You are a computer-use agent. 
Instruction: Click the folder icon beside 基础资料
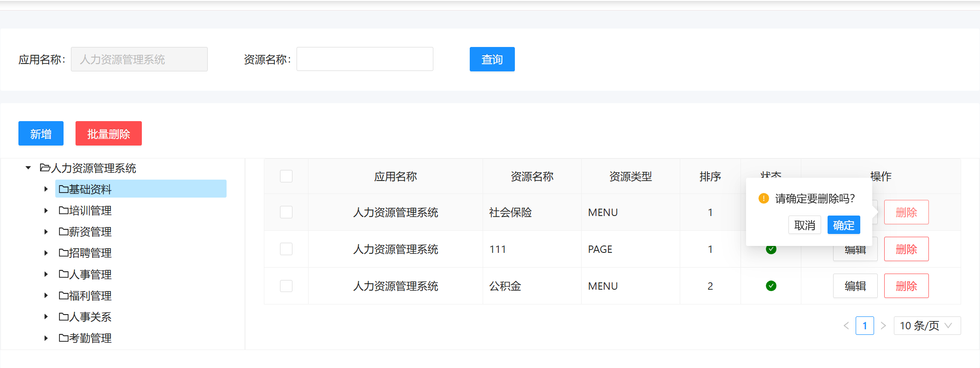tap(64, 189)
